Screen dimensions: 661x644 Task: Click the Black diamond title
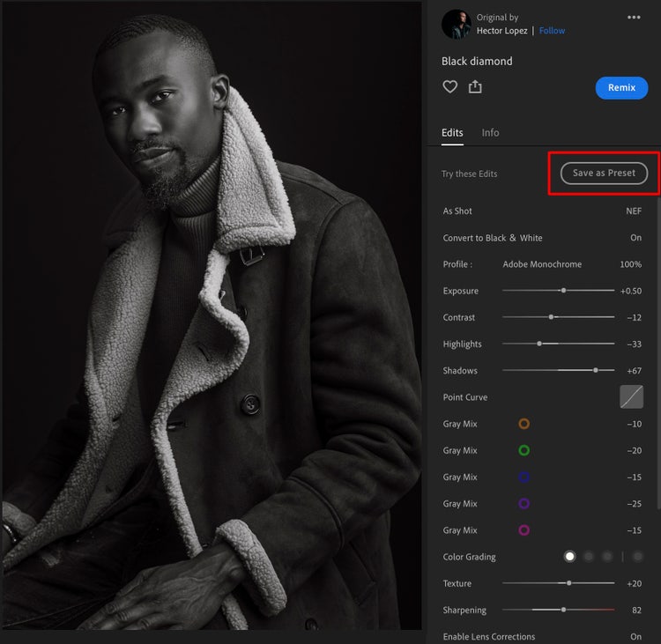[477, 62]
